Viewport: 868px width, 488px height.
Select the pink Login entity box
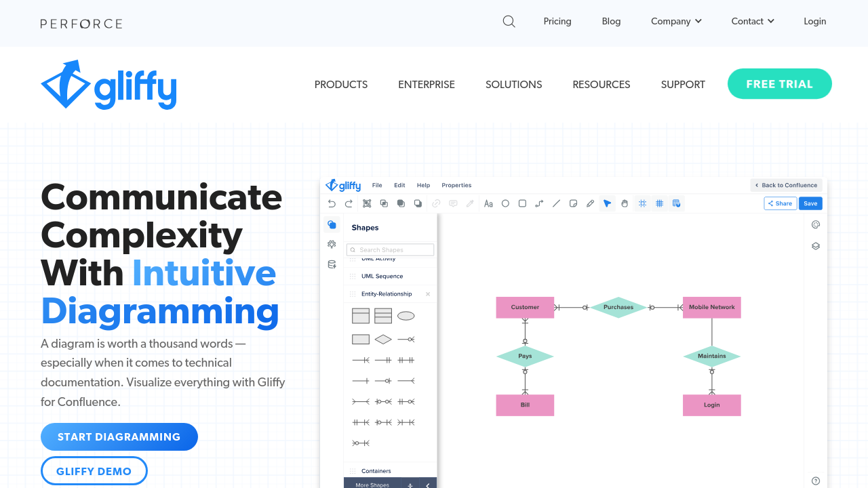712,405
